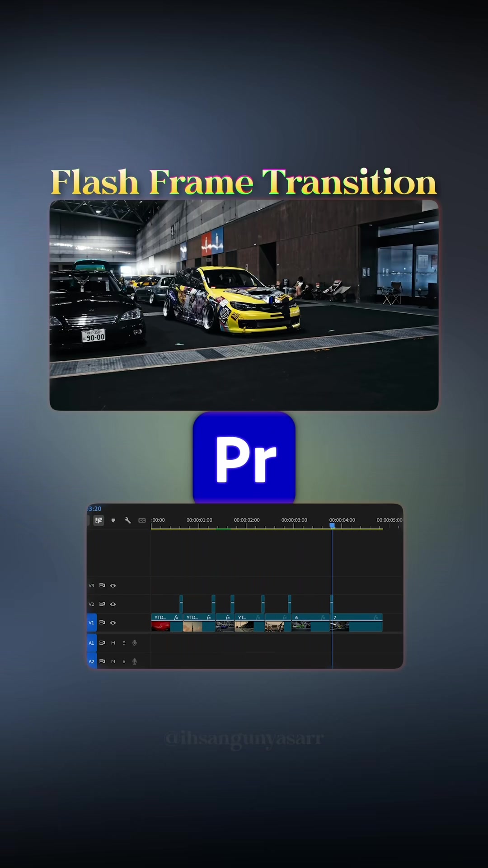The height and width of the screenshot is (868, 488).
Task: Solo audio track A2
Action: coord(124,661)
